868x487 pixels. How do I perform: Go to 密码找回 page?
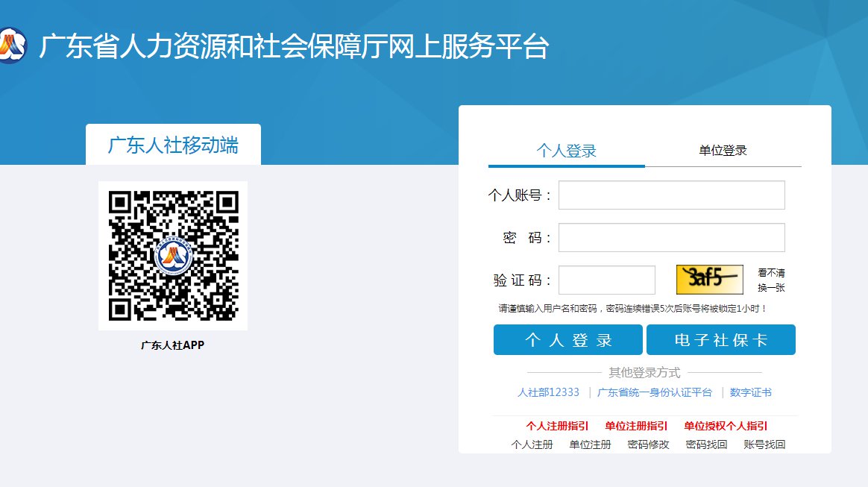coord(706,444)
